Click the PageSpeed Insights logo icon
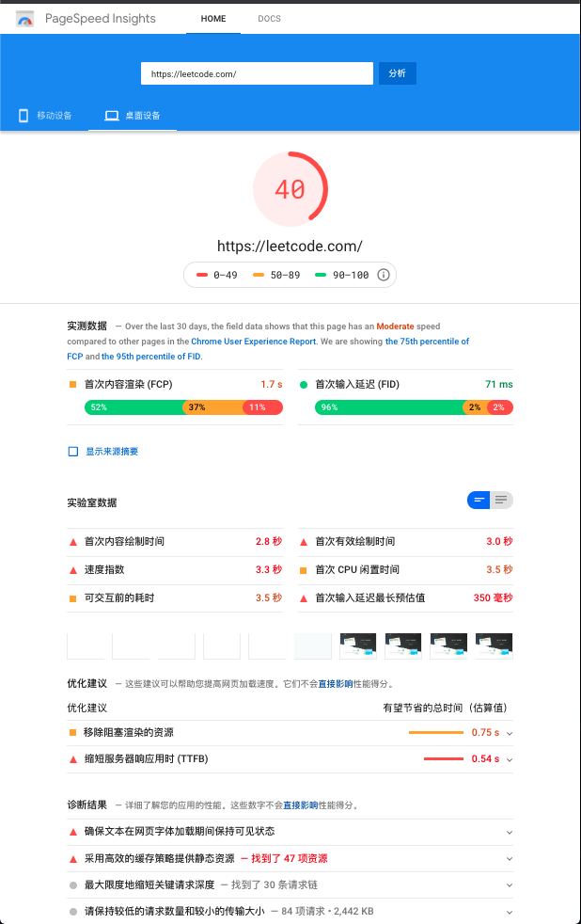The height and width of the screenshot is (924, 581). tap(24, 19)
